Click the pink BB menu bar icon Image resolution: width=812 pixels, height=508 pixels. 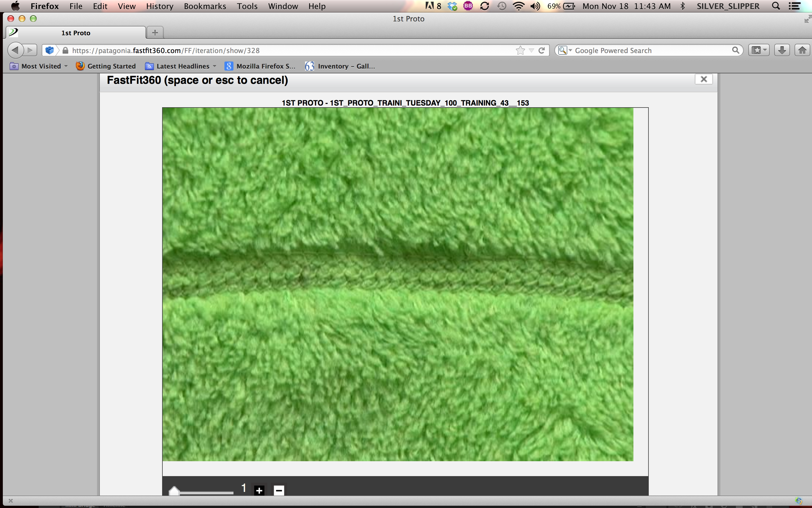click(x=468, y=6)
